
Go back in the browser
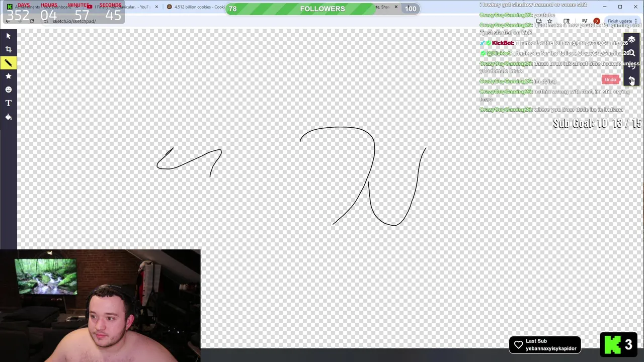[x=8, y=21]
